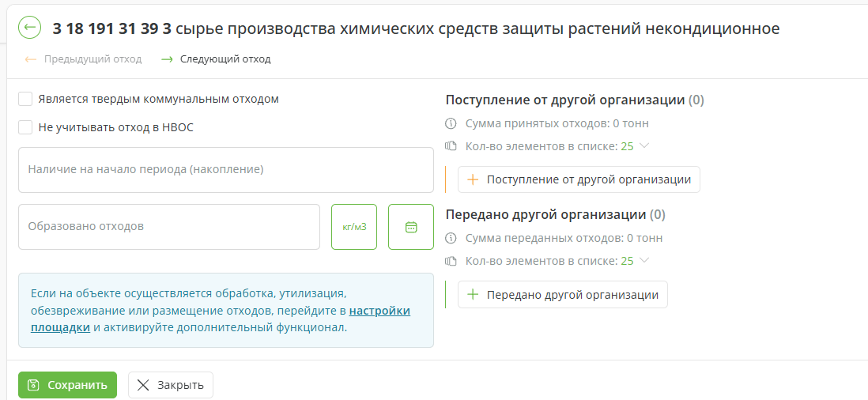
Task: Click Передано другой организации (0) heading
Action: 556,215
